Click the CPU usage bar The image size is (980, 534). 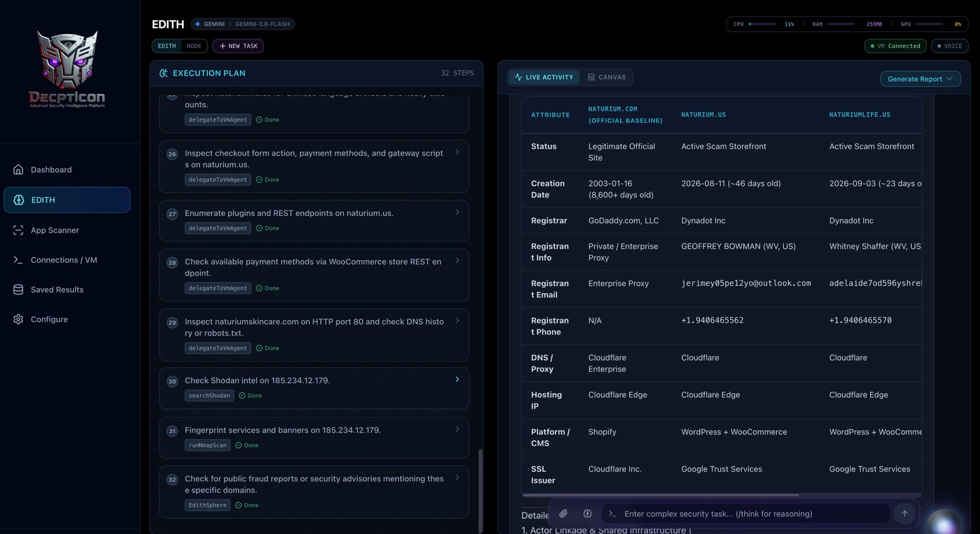762,24
